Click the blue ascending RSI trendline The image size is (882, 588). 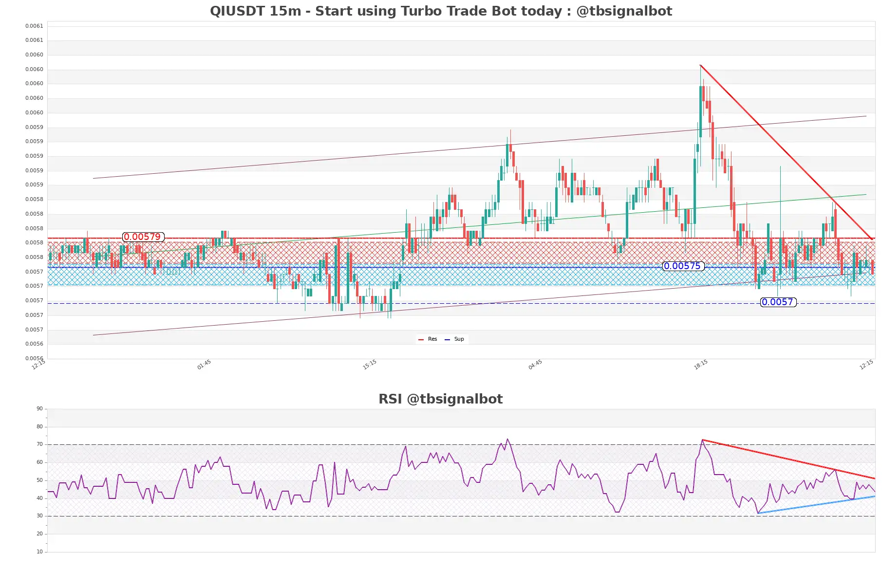click(x=817, y=505)
